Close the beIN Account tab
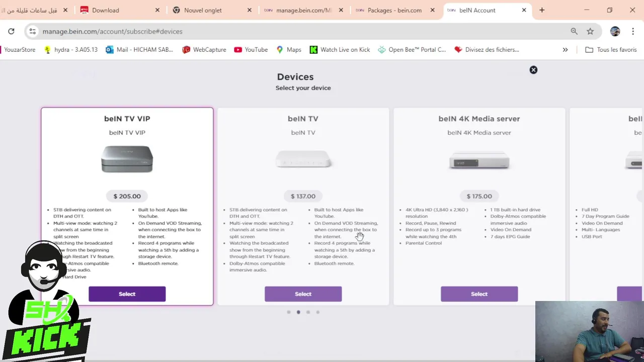 [524, 10]
